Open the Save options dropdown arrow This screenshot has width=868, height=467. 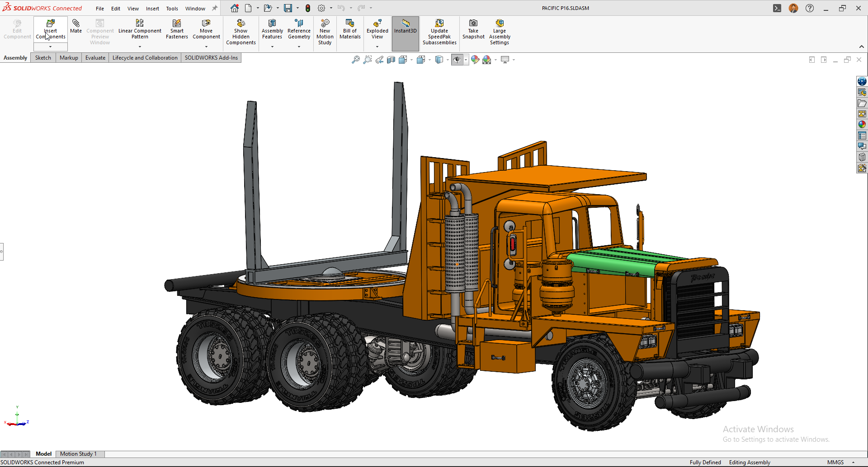(x=297, y=8)
